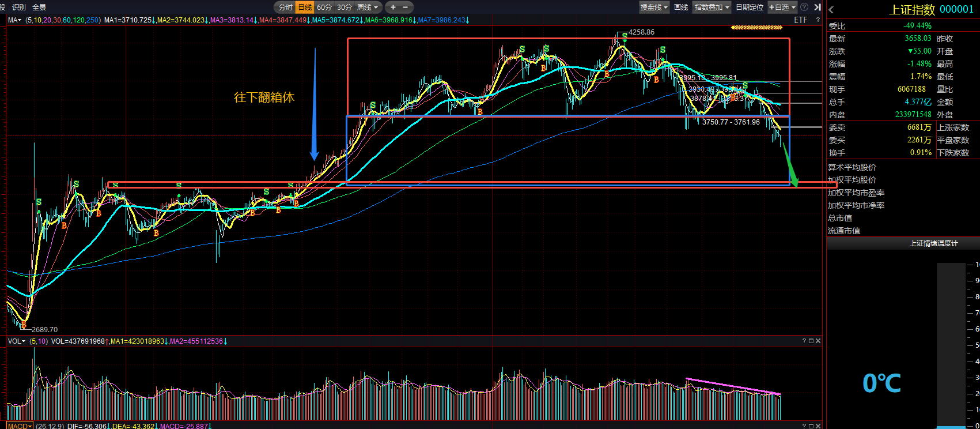This screenshot has width=980, height=429.
Task: Switch to 30分 chart period
Action: [x=344, y=7]
